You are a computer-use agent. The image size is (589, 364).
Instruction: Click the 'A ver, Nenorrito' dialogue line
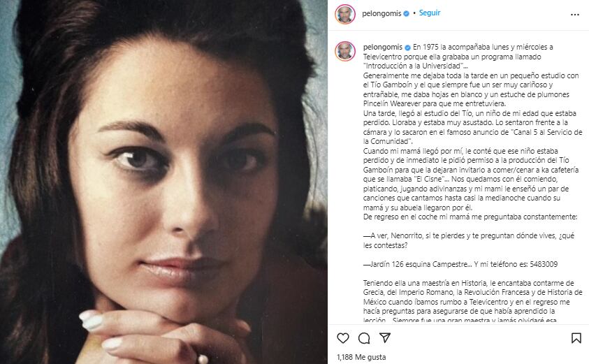tap(468, 240)
